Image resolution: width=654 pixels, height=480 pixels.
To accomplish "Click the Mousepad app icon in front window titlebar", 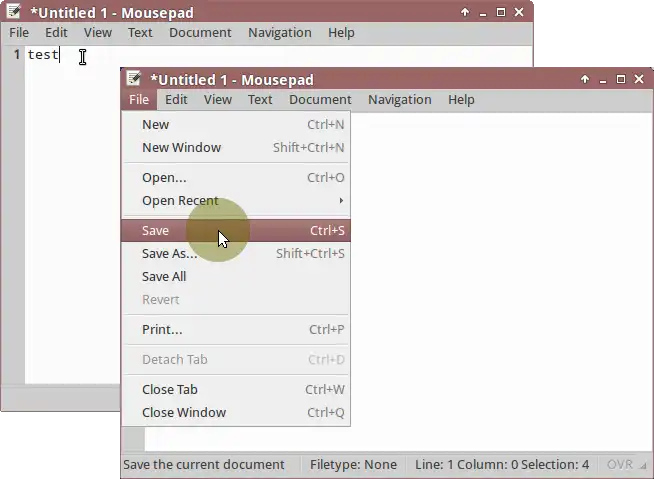I will (133, 78).
